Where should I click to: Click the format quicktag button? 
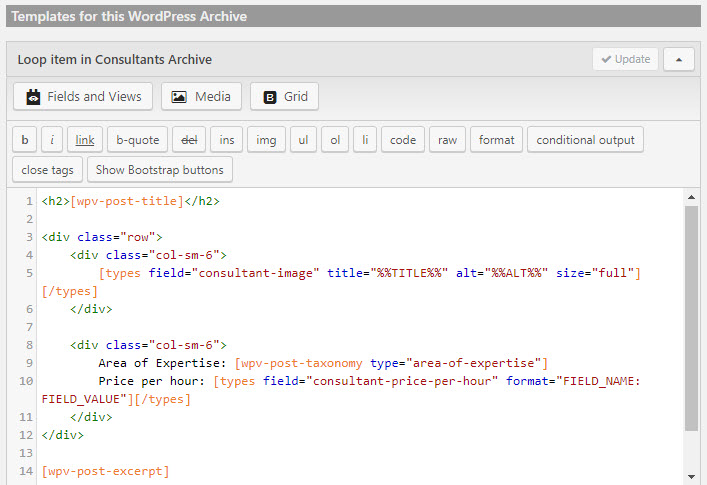[496, 140]
